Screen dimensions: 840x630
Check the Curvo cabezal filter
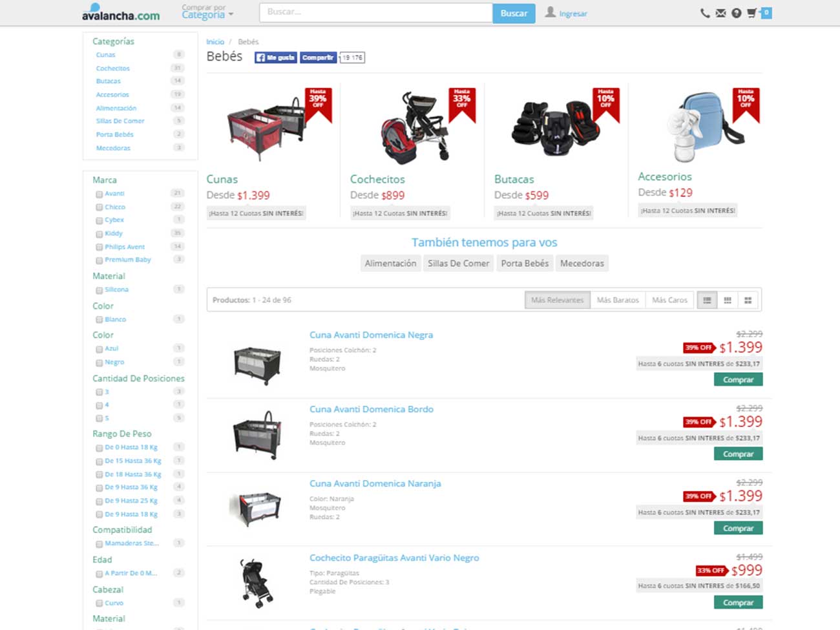[x=100, y=604]
